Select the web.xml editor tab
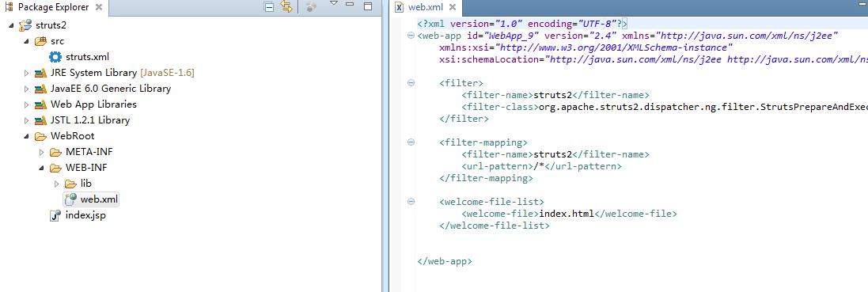 (x=425, y=7)
